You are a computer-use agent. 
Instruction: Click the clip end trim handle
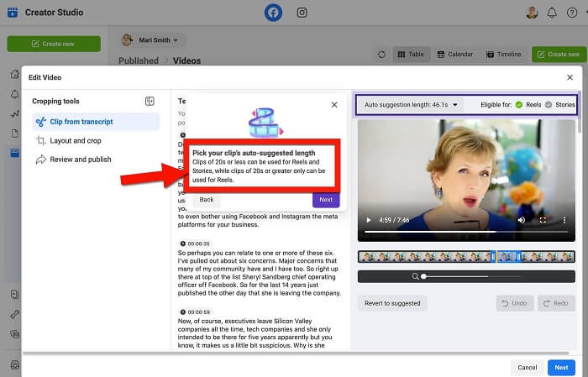519,257
